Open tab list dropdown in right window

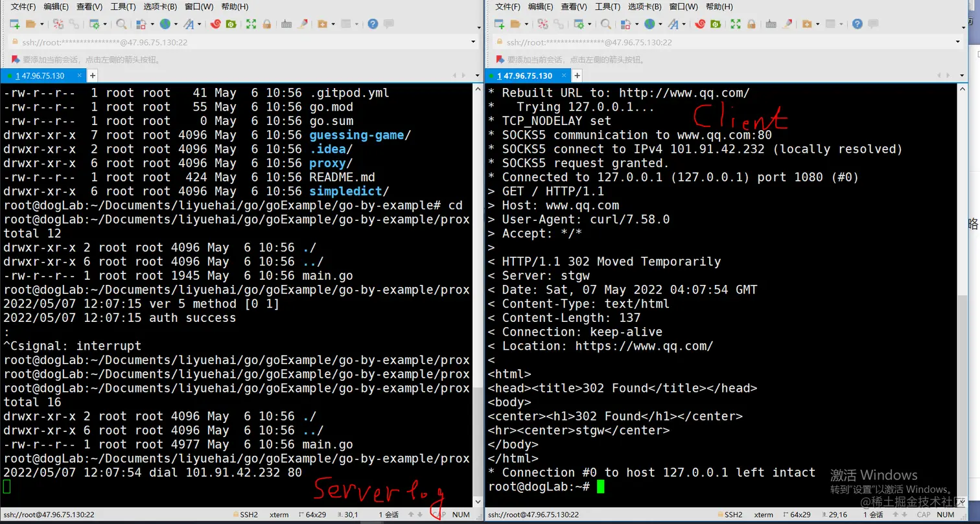pos(962,75)
